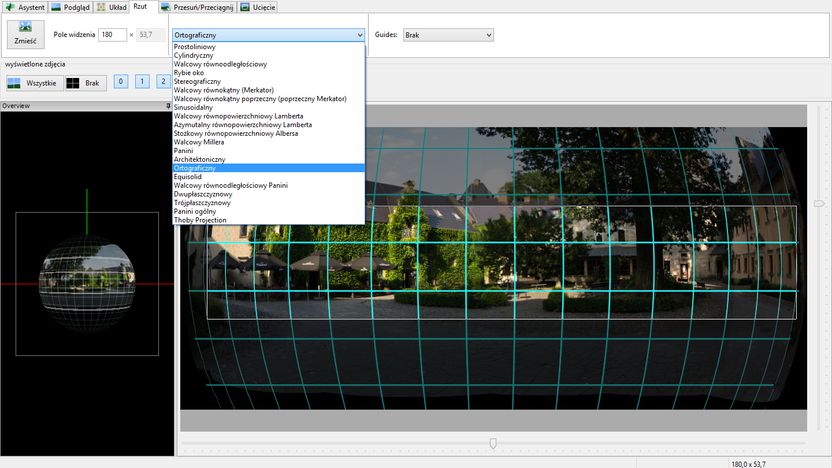Viewport: 832px width, 468px height.
Task: Select Walcowy równokątny (Merkator)
Action: coord(268,90)
